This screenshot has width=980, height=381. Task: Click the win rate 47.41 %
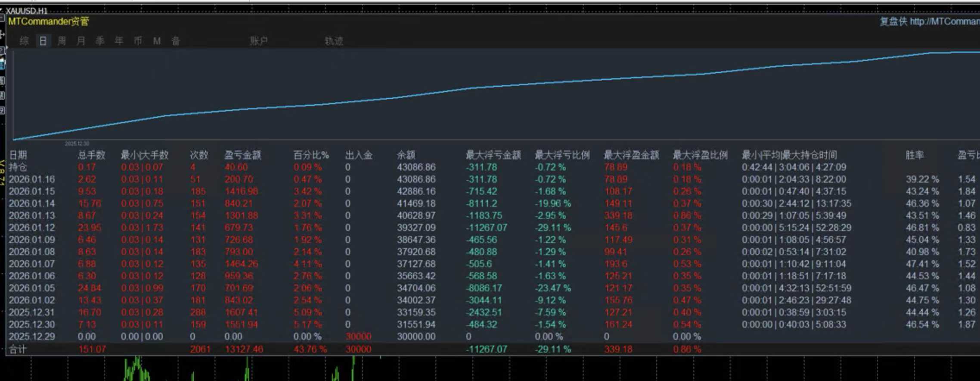[922, 264]
